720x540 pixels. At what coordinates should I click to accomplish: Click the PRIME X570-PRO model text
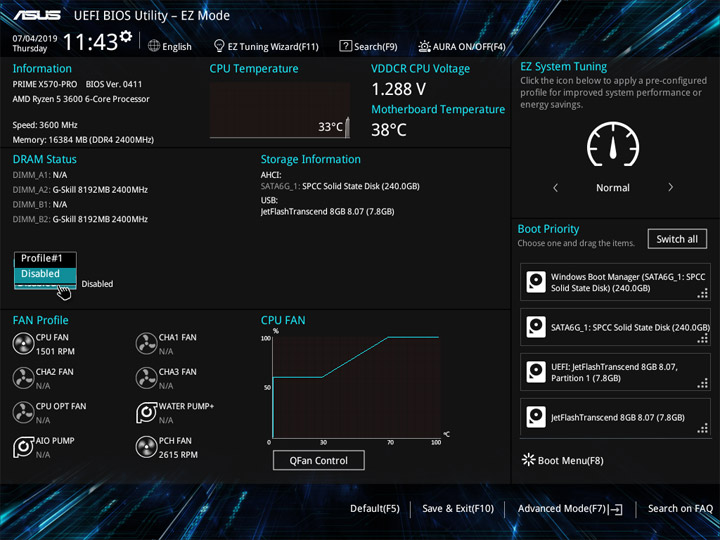(45, 84)
